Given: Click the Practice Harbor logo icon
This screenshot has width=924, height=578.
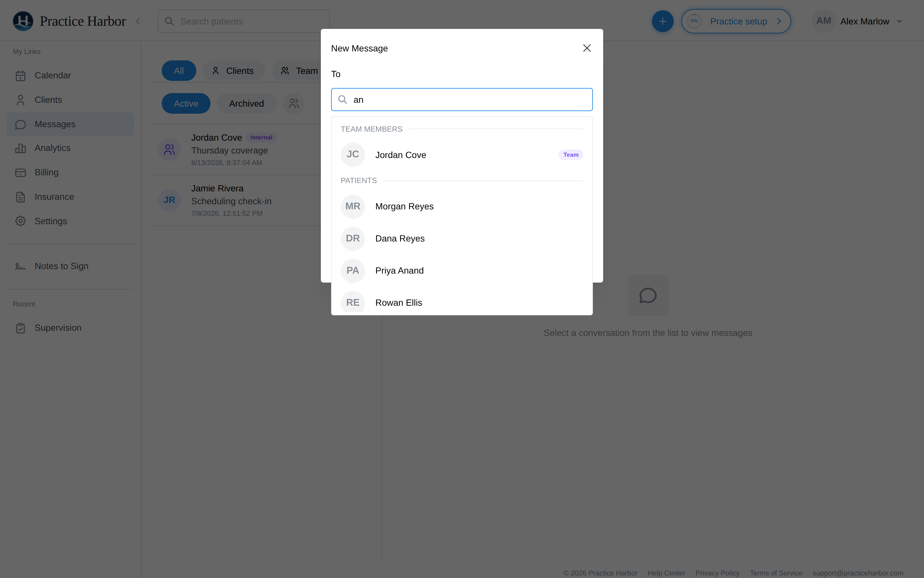Looking at the screenshot, I should 23,21.
